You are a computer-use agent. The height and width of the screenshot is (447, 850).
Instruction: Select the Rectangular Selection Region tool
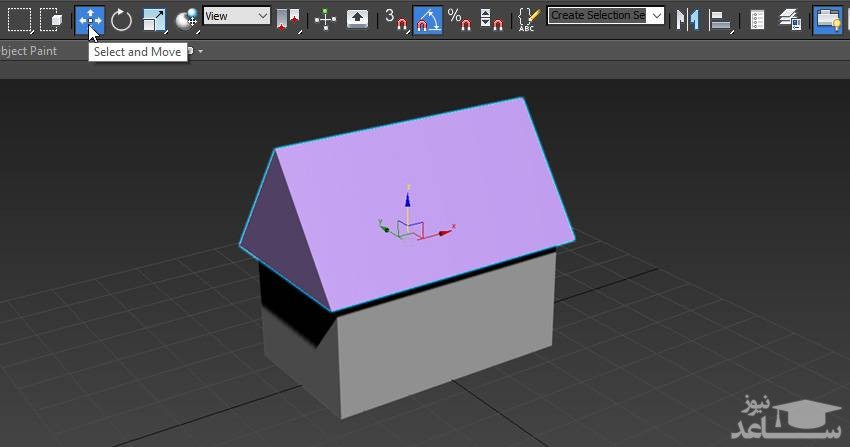19,18
